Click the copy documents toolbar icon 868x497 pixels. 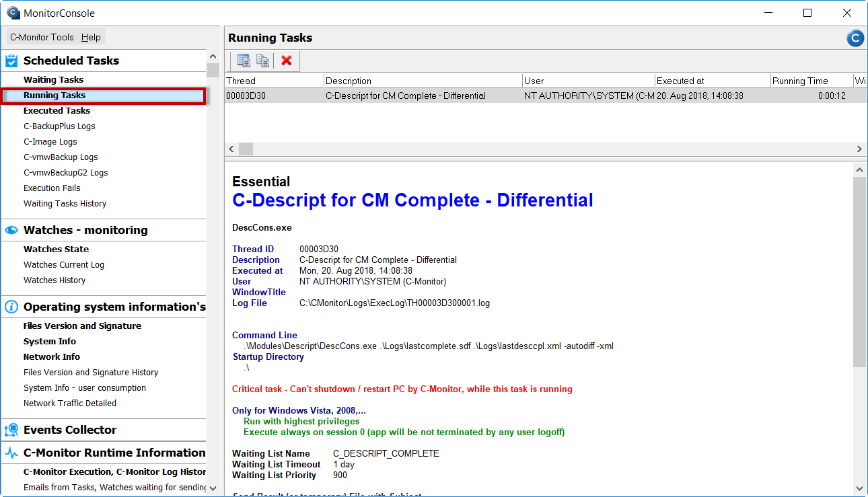263,61
